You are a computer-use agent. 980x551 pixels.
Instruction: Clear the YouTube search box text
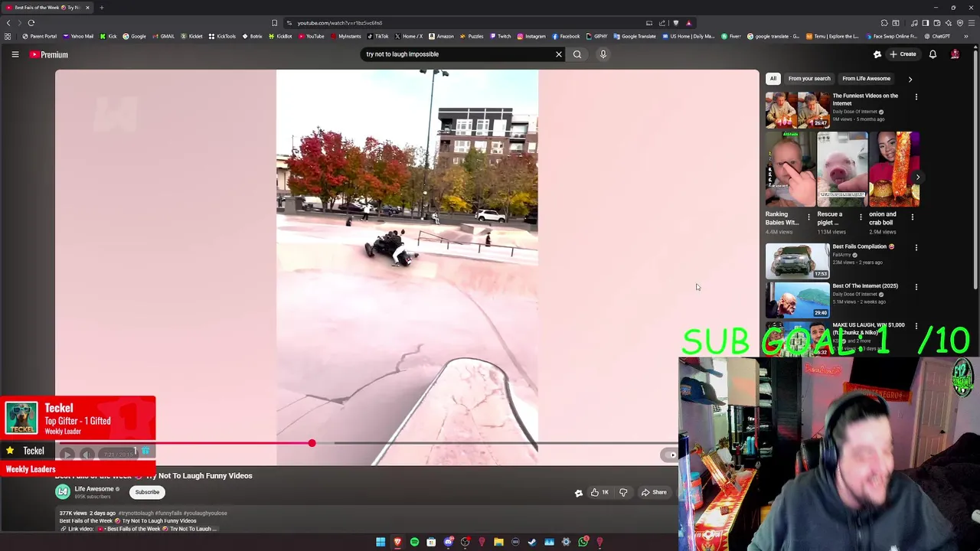pyautogui.click(x=558, y=54)
